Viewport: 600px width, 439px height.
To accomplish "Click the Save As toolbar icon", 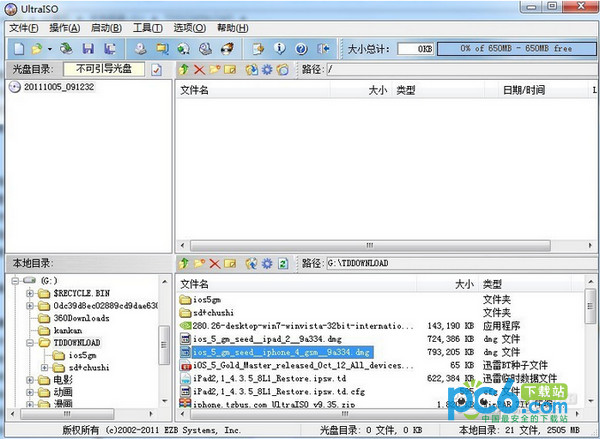I will click(x=110, y=49).
